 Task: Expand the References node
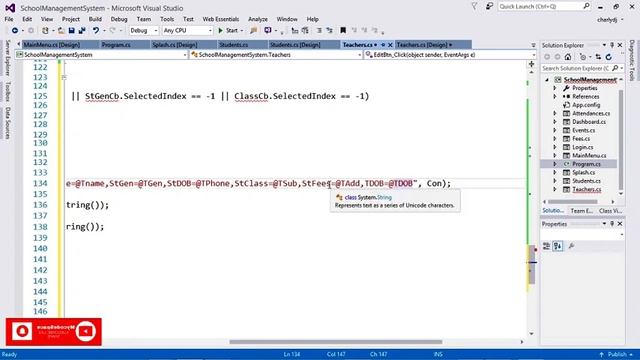coord(555,97)
